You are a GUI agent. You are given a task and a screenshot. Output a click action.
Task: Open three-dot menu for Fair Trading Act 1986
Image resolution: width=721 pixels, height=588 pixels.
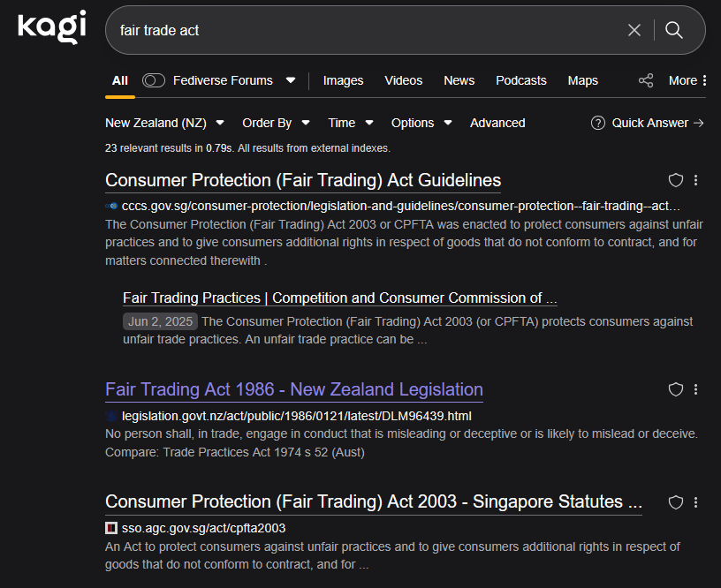pyautogui.click(x=696, y=389)
